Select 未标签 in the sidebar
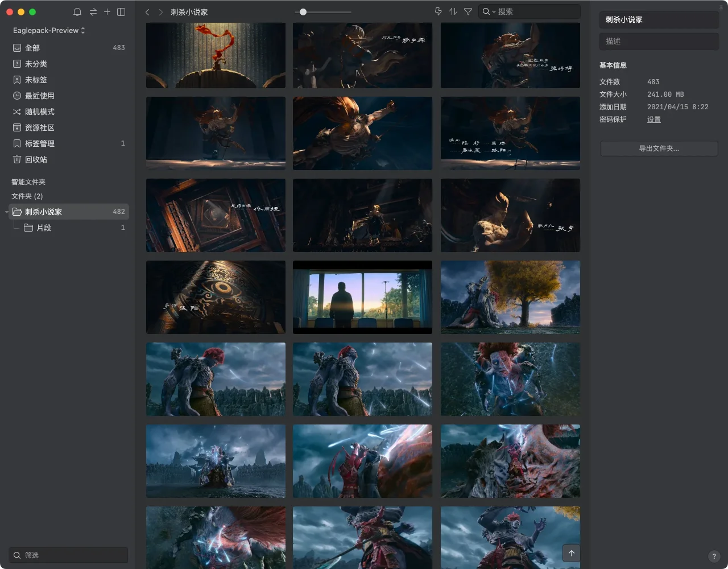The width and height of the screenshot is (728, 569). (x=69, y=80)
